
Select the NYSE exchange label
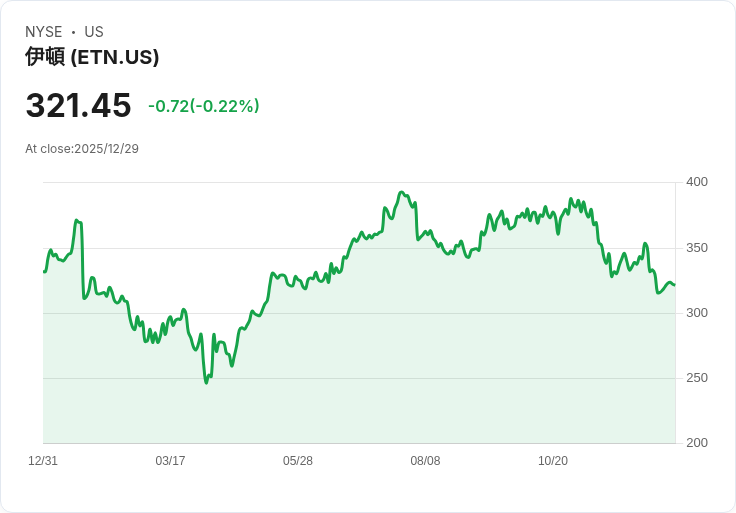(x=44, y=32)
